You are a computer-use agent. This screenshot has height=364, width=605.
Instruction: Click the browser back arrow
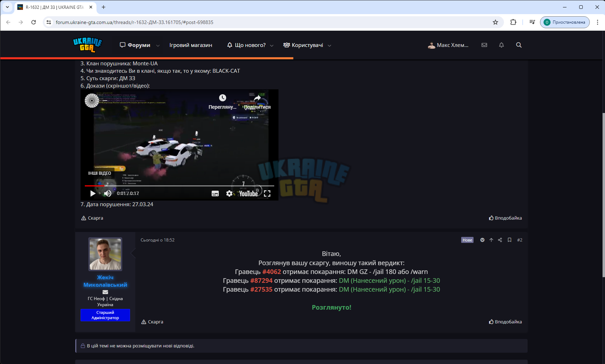(8, 22)
